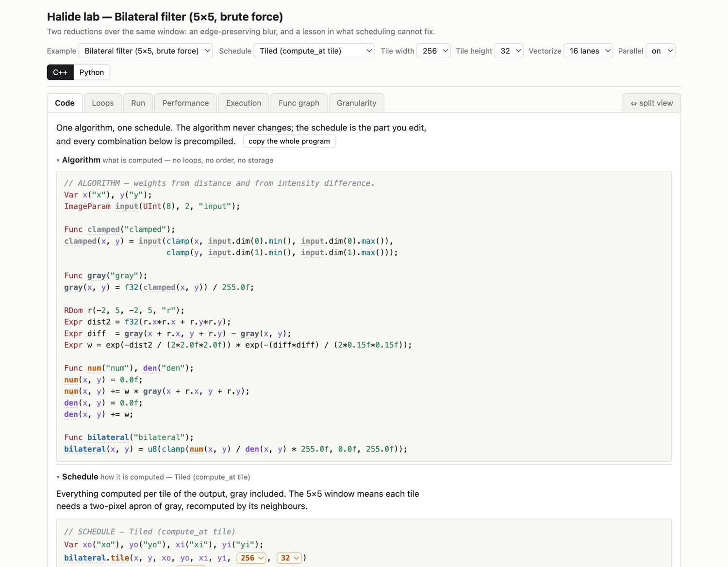Click the ImageParam input declaration line
This screenshot has width=728, height=567.
click(x=152, y=206)
